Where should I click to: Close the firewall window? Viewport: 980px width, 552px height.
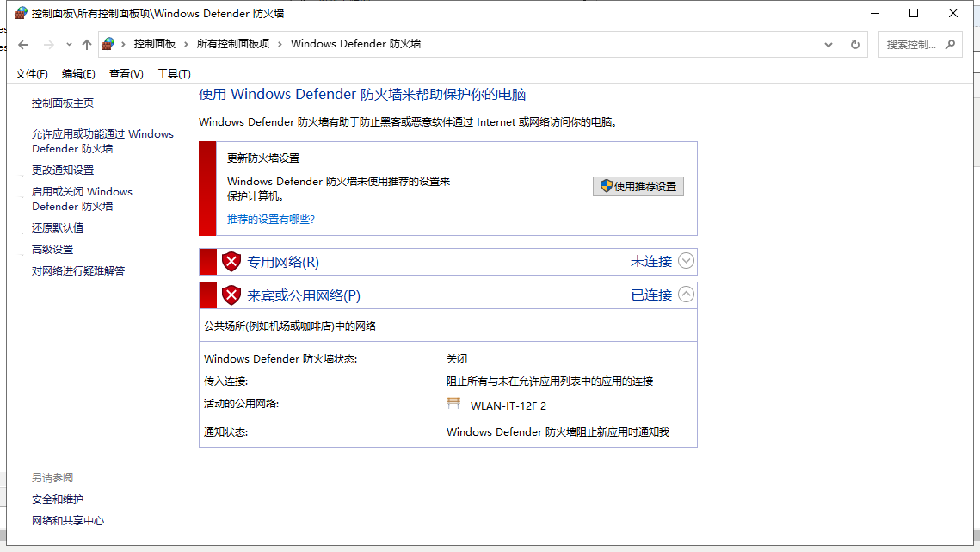(953, 13)
